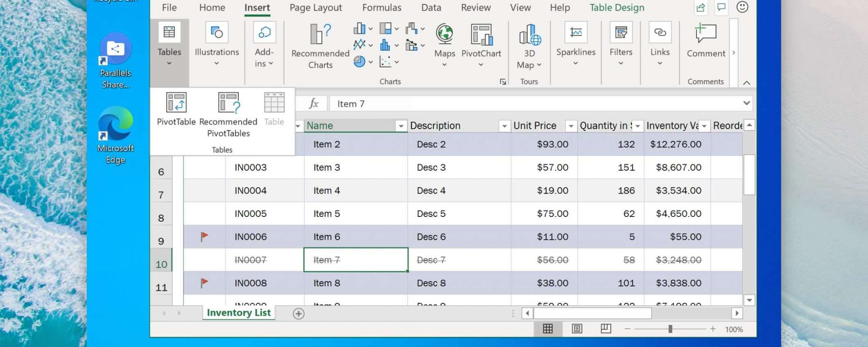Open Recommended PivotTables
The width and height of the screenshot is (868, 347).
[x=228, y=103]
